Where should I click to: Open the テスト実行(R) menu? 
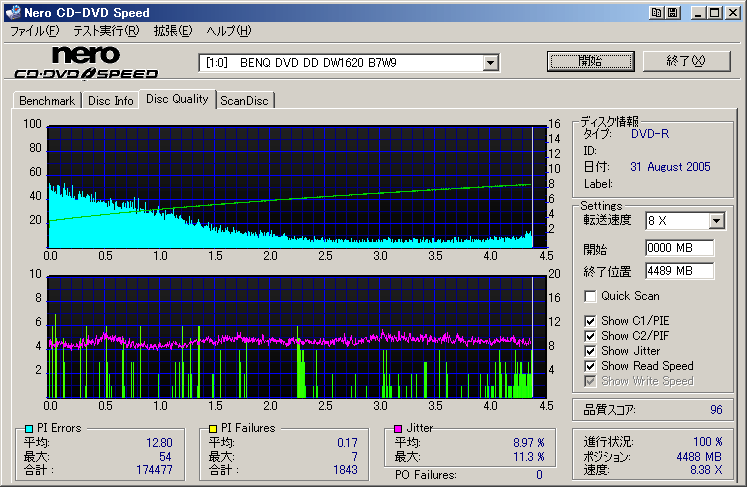point(106,31)
